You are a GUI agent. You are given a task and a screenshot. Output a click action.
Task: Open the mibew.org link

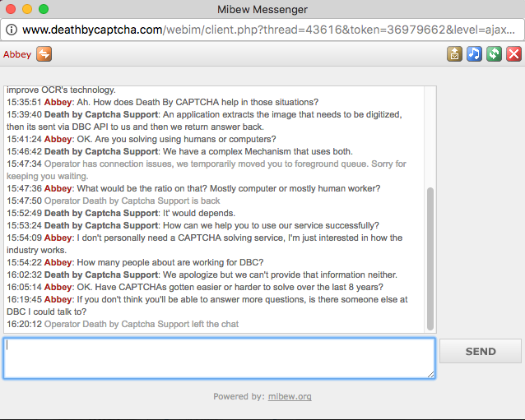pos(290,396)
